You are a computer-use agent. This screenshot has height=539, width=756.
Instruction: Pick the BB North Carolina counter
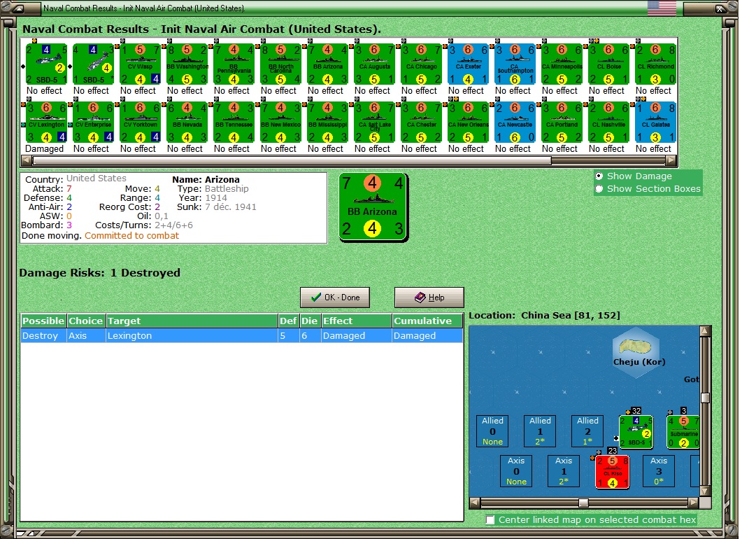(280, 64)
